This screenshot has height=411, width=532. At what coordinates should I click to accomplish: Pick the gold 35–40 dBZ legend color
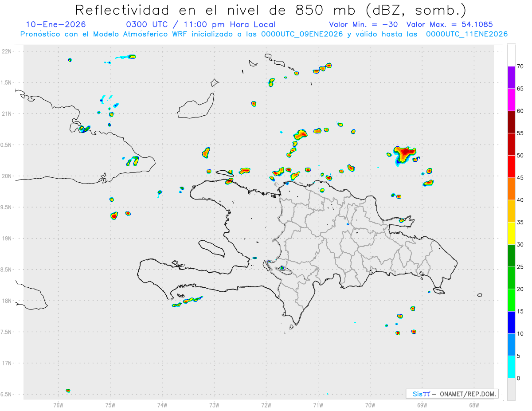(511, 211)
